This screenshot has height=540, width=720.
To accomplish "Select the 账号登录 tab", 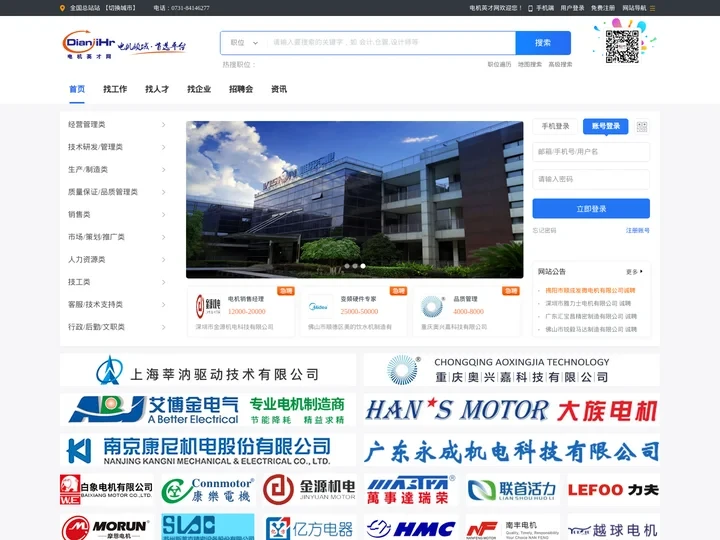I will point(606,126).
